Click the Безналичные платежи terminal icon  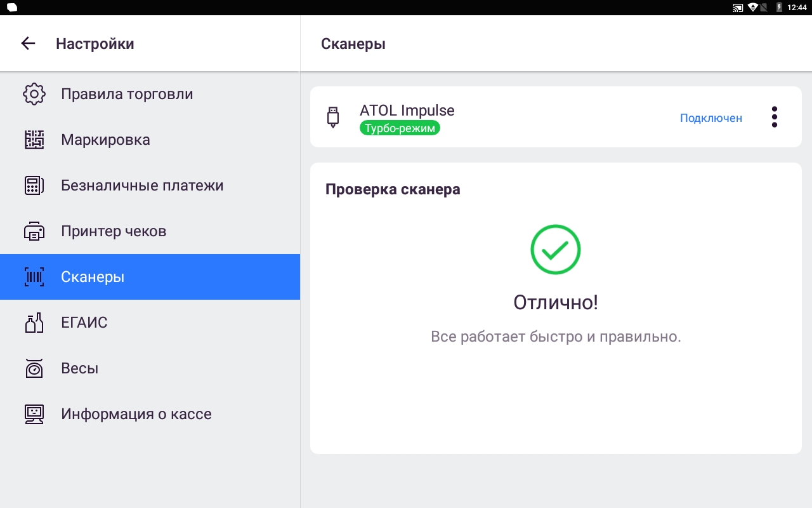[34, 185]
